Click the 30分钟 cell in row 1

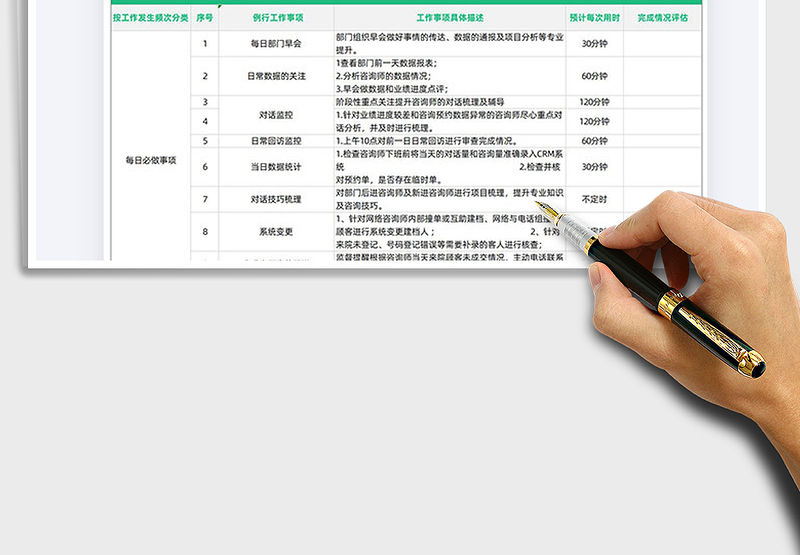[x=594, y=44]
